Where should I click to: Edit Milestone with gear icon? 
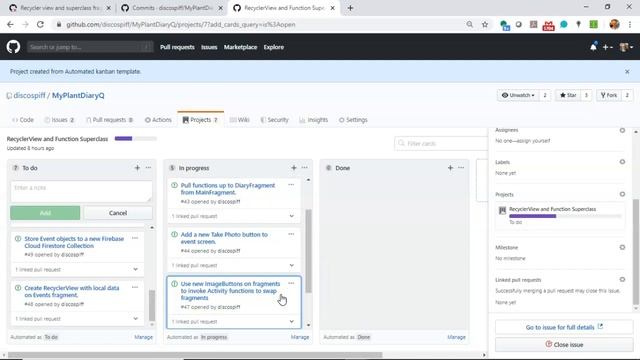click(x=622, y=247)
